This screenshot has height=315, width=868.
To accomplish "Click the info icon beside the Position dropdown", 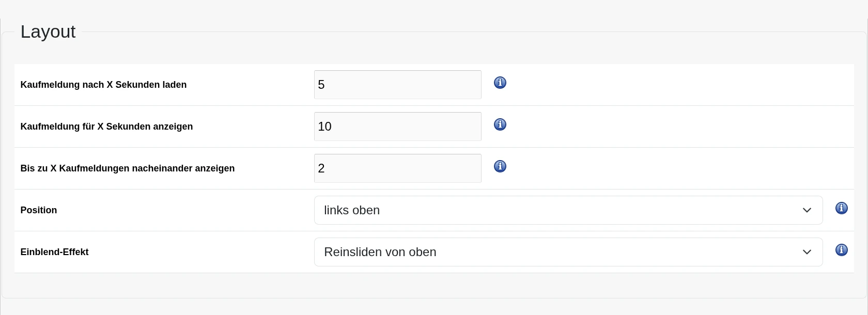I will point(842,208).
